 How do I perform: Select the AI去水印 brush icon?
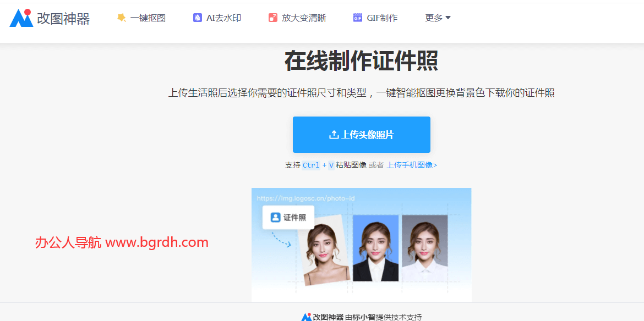click(x=197, y=17)
